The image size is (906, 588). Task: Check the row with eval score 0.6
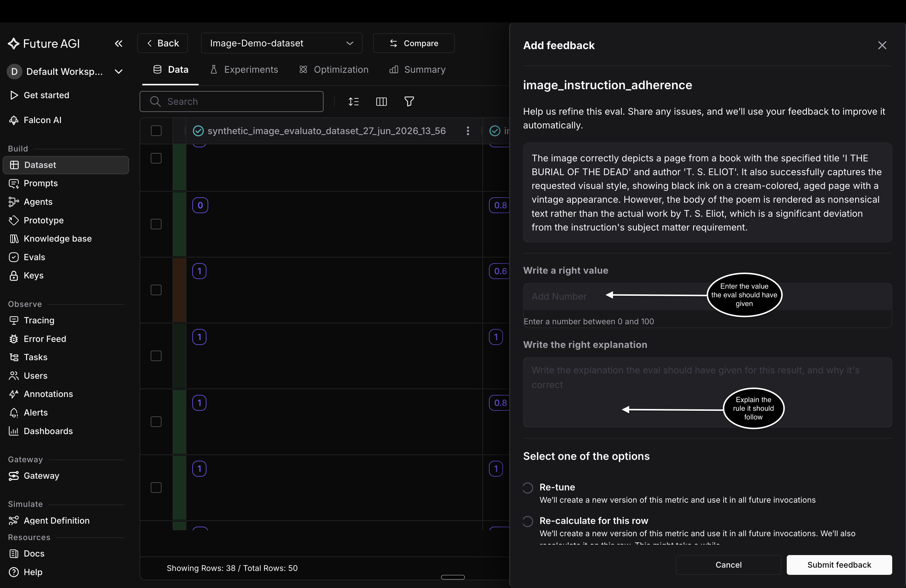pos(156,290)
